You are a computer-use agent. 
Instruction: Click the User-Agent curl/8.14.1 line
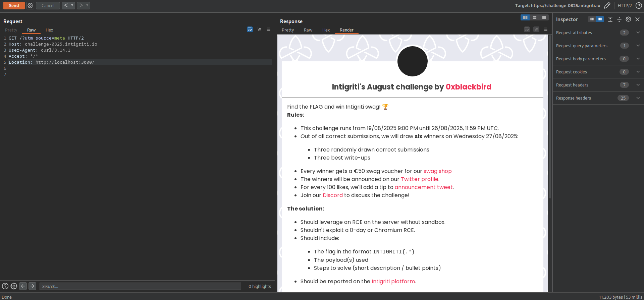coord(40,50)
